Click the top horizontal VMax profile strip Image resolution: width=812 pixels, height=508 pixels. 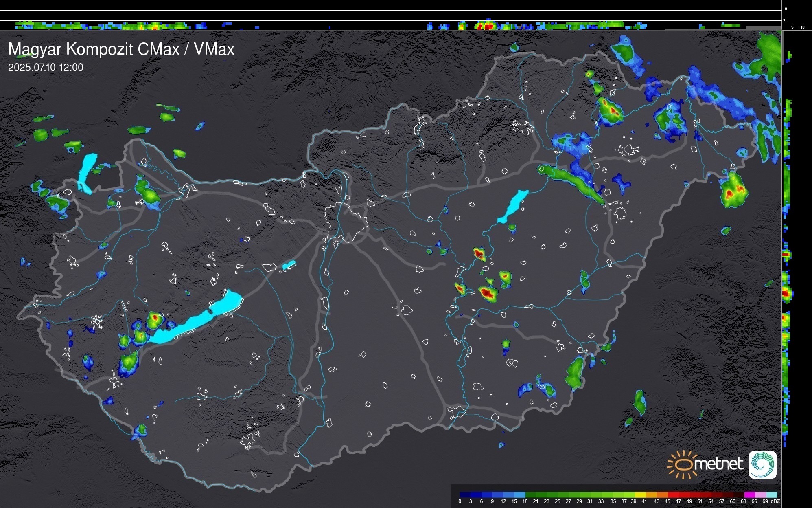[x=391, y=25]
